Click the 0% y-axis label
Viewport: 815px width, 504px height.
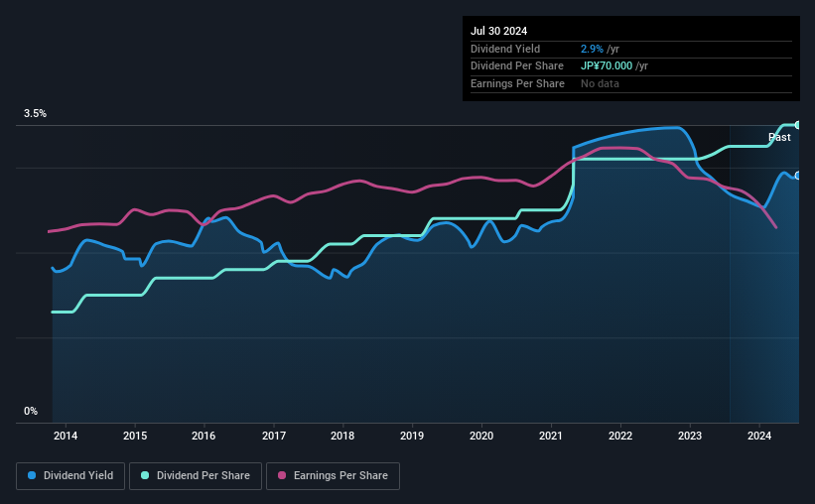(x=31, y=411)
